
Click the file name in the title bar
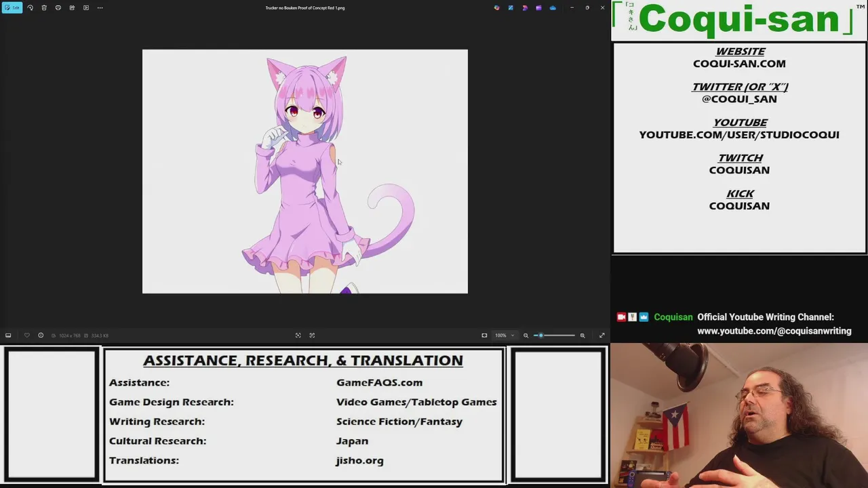305,8
